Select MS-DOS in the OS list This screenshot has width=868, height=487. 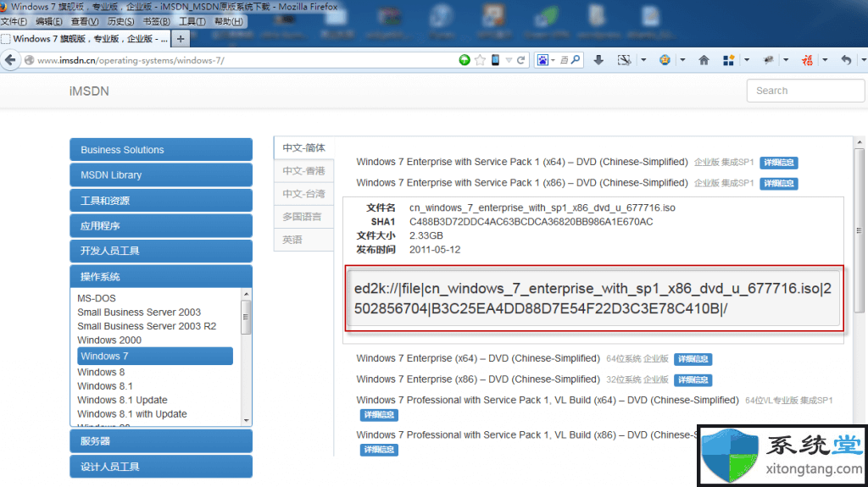point(97,298)
